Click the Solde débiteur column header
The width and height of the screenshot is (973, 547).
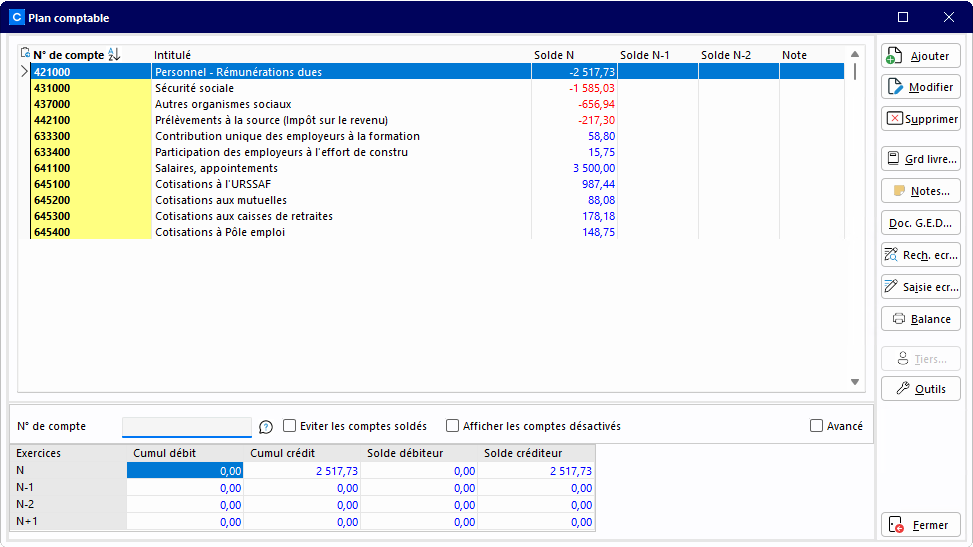(405, 453)
